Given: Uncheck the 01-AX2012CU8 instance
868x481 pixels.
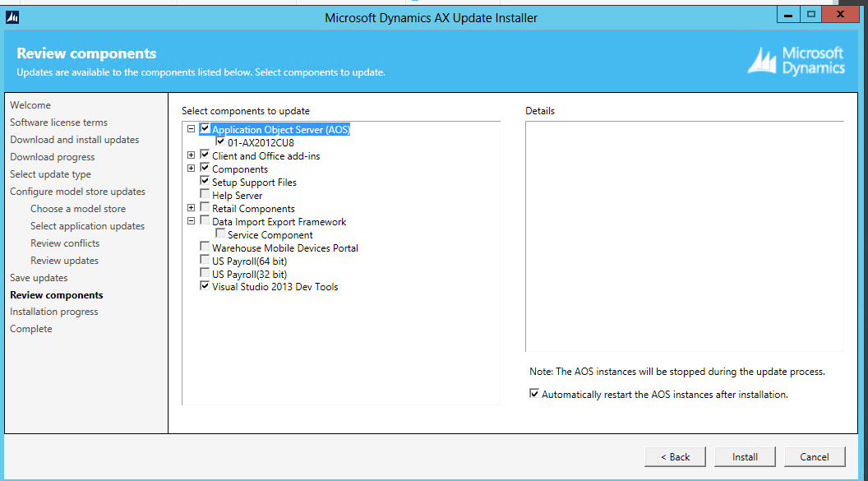Looking at the screenshot, I should (x=219, y=141).
